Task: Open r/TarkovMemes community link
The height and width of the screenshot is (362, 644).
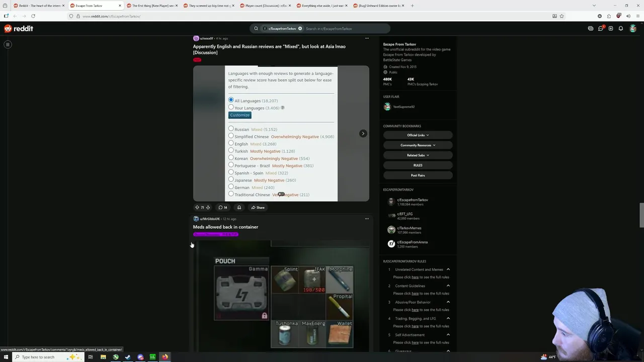Action: pos(409,228)
